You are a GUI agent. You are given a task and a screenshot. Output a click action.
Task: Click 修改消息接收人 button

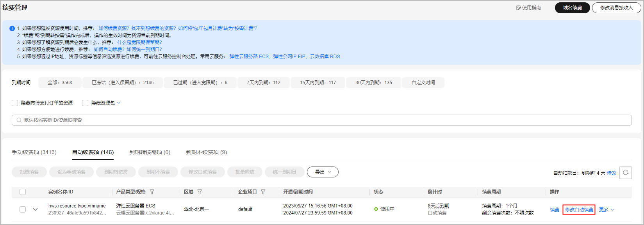[x=616, y=8]
